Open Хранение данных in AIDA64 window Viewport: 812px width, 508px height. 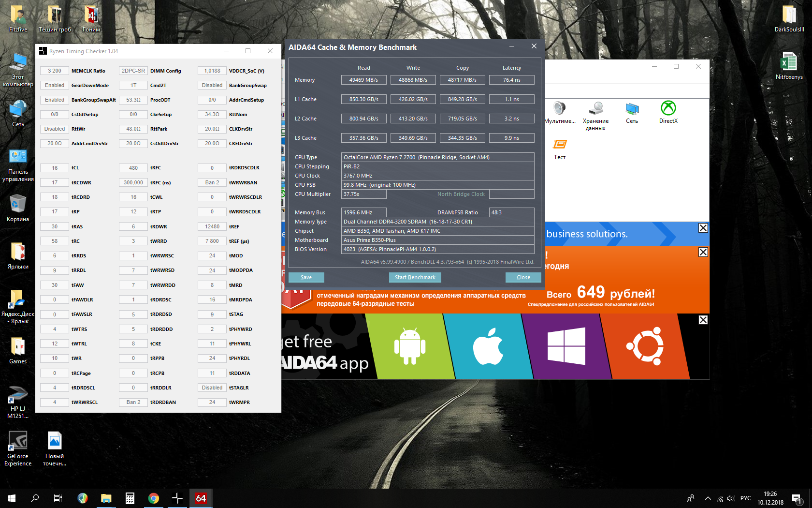(x=595, y=116)
